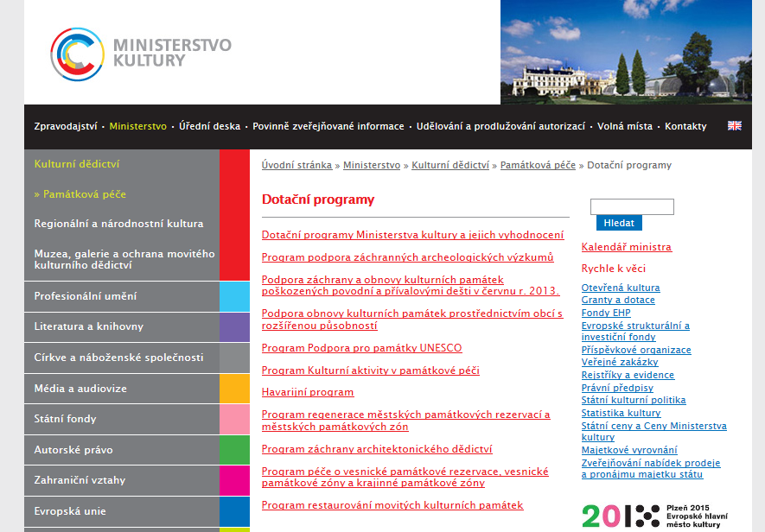Open Fondy EHP quick link

(606, 313)
